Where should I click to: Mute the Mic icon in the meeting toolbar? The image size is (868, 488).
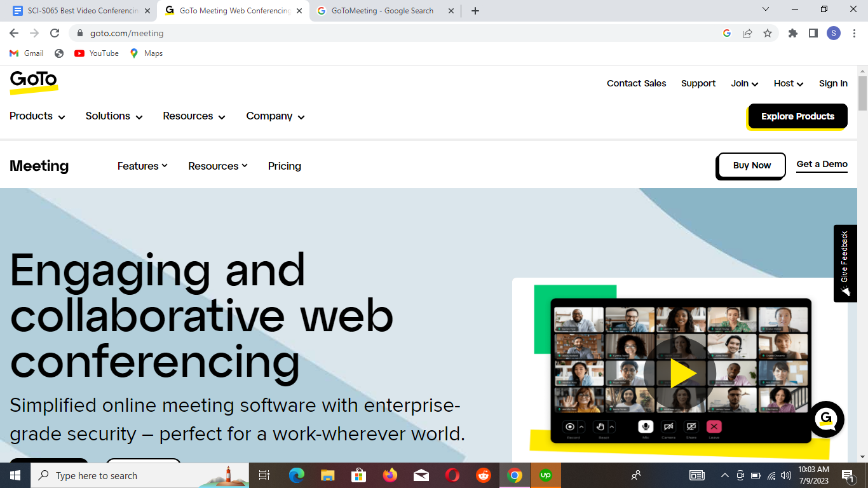tap(645, 426)
